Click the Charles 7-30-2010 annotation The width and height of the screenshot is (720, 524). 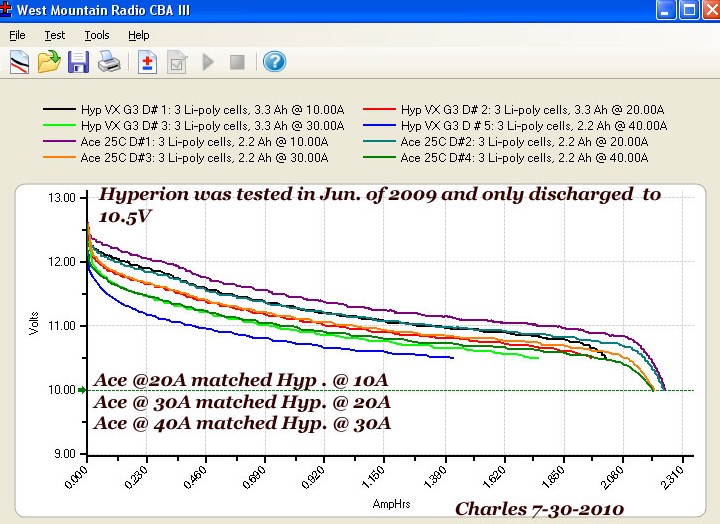pyautogui.click(x=540, y=509)
